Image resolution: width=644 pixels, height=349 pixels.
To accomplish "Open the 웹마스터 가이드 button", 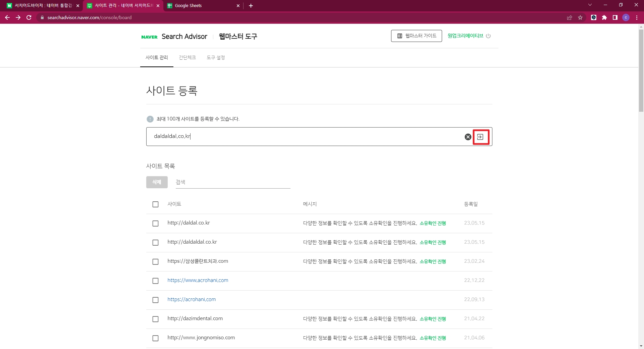I will point(417,36).
